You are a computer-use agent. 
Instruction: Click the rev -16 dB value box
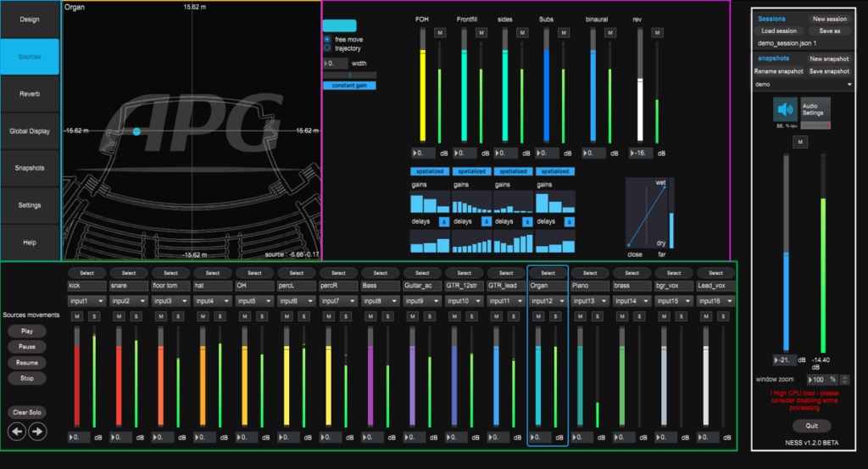pyautogui.click(x=641, y=153)
